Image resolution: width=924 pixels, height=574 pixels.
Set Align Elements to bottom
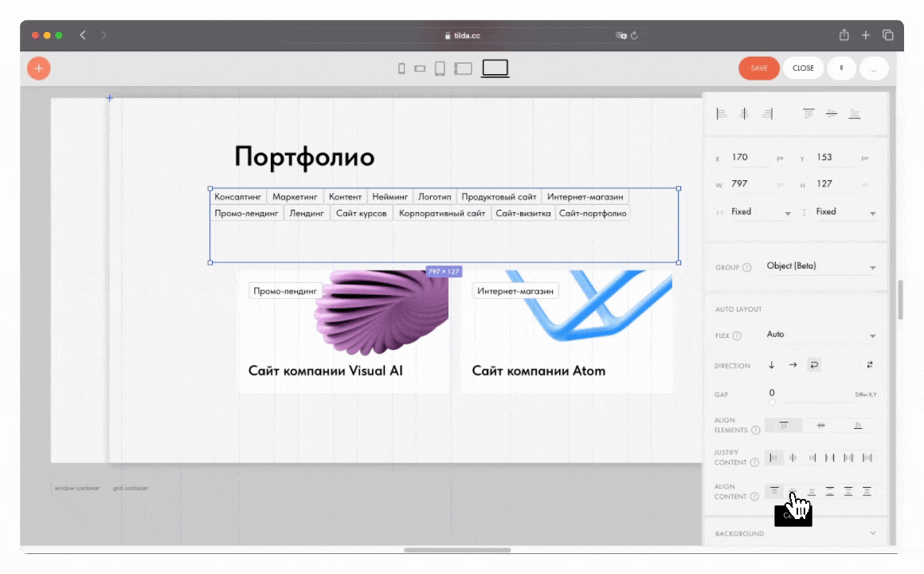click(x=858, y=426)
